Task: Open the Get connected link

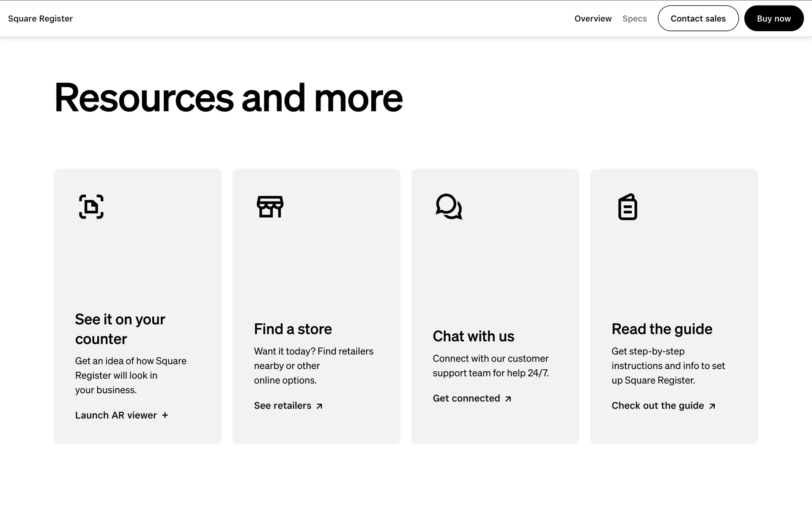Action: 466,398
